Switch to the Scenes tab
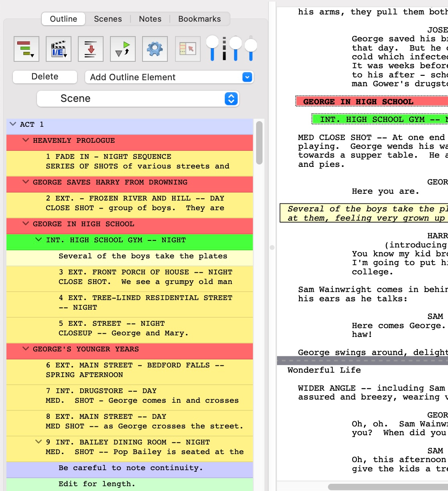 click(107, 19)
